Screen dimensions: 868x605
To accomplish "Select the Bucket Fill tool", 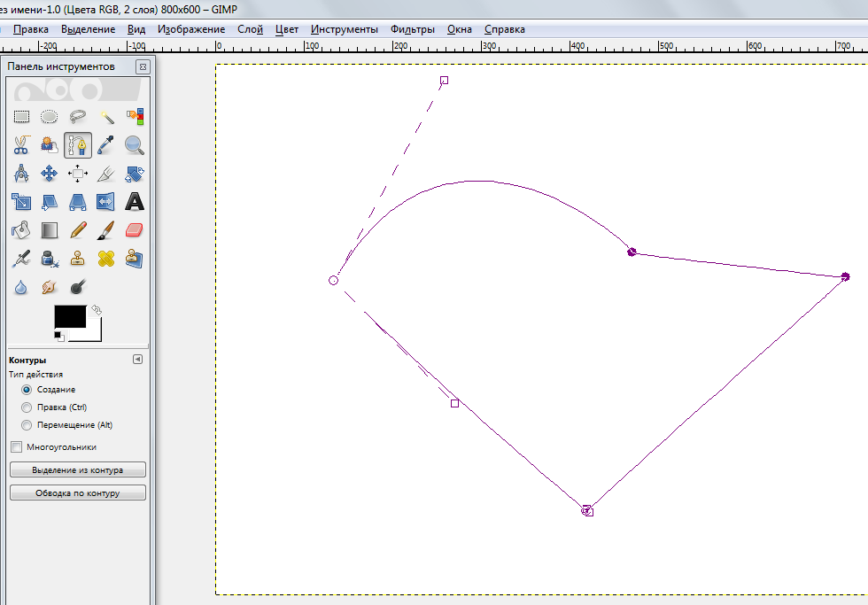I will pos(22,230).
